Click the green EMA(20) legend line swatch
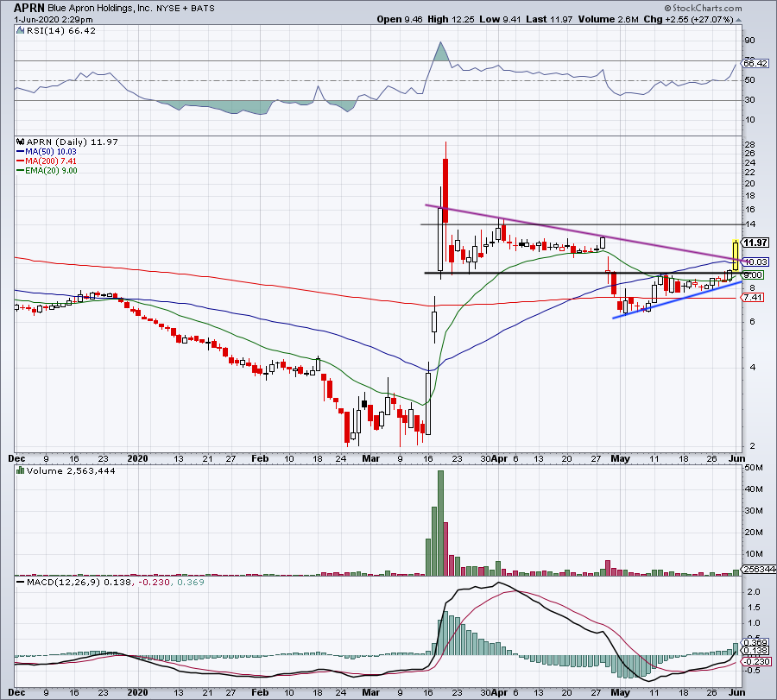This screenshot has width=777, height=700. coord(21,170)
